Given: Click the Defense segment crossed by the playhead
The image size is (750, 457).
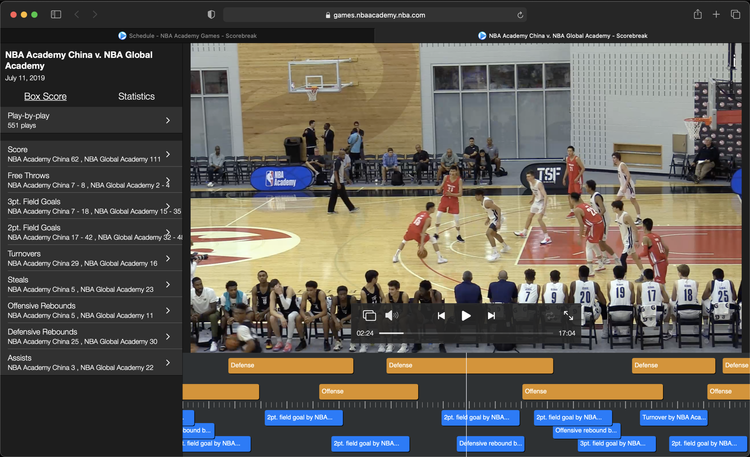Looking at the screenshot, I should [x=469, y=366].
